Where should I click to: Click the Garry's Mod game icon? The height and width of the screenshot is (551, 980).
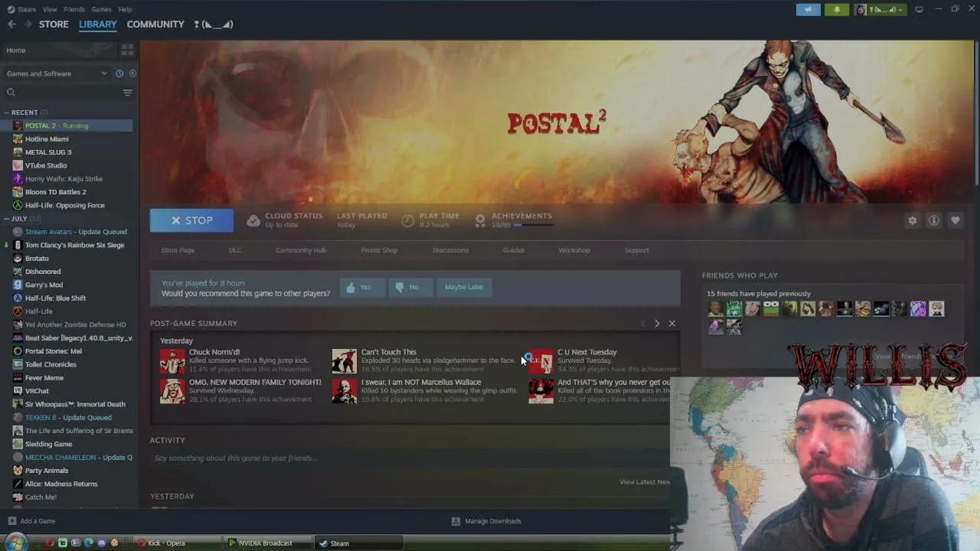[18, 285]
